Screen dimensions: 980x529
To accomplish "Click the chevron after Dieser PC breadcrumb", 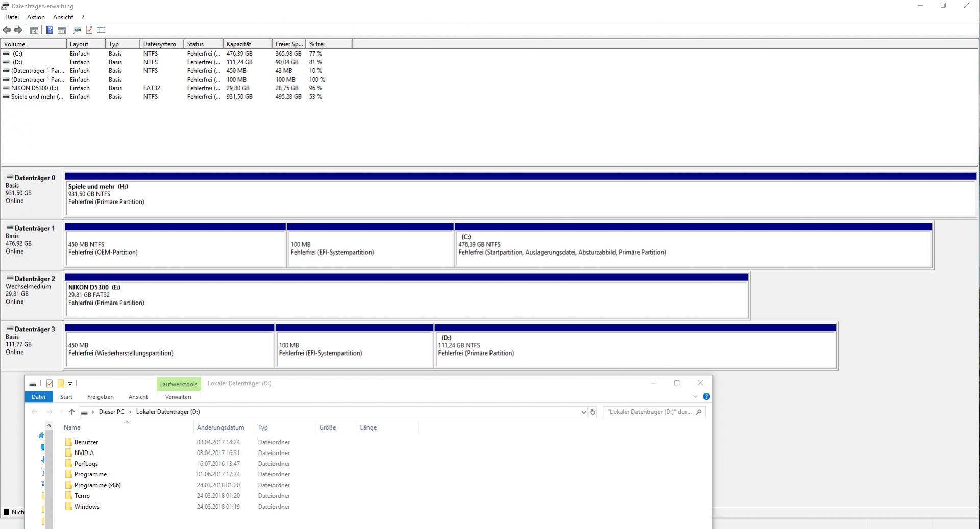I will click(130, 412).
